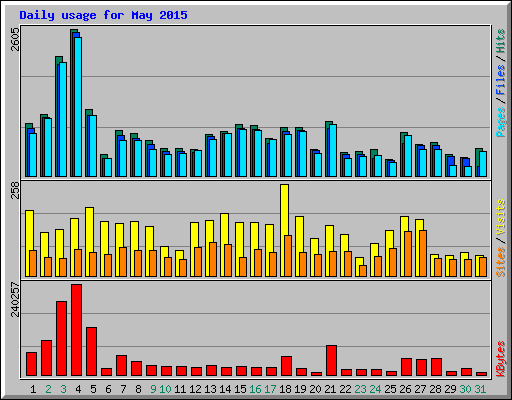The height and width of the screenshot is (400, 512).
Task: Click the cyan pages bar for day 3
Action: coord(63,119)
